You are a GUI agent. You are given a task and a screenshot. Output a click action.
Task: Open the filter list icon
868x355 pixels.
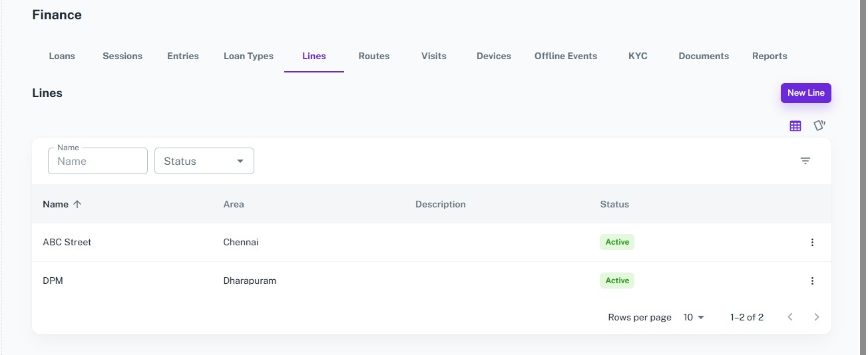tap(805, 161)
